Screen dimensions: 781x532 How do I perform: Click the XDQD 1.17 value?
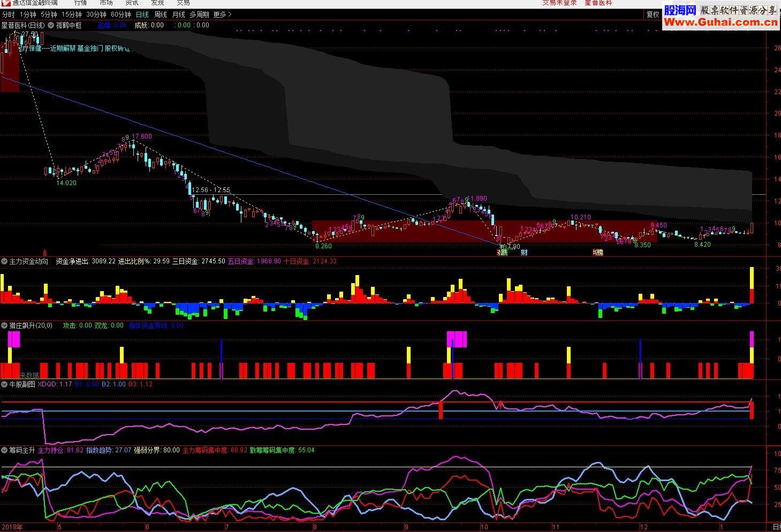tap(55, 384)
